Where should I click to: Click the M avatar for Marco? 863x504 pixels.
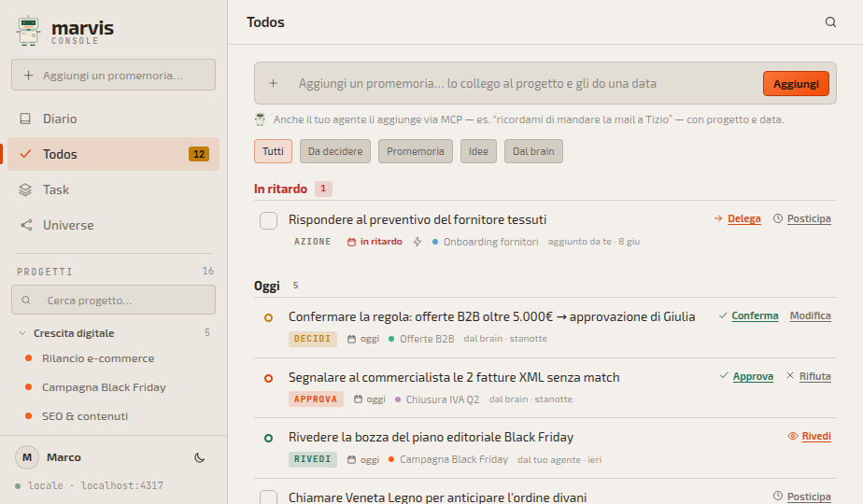click(27, 457)
